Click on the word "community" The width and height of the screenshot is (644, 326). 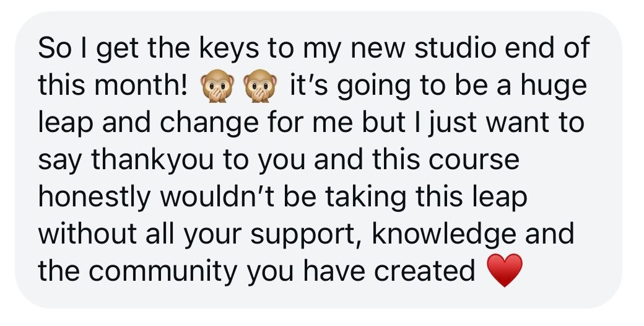(163, 271)
